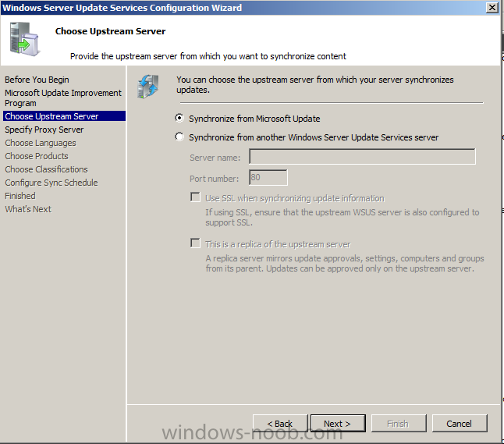The image size is (504, 444).
Task: Click the wizard window title text
Action: pyautogui.click(x=122, y=7)
